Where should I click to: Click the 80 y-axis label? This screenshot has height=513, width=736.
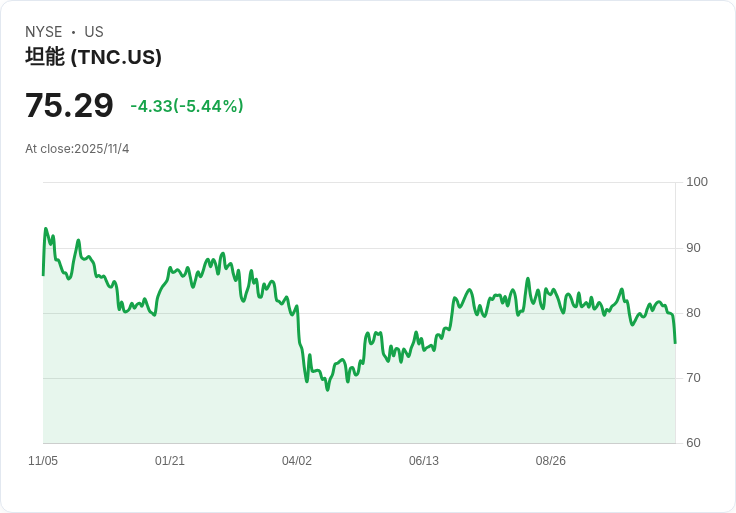coord(694,313)
